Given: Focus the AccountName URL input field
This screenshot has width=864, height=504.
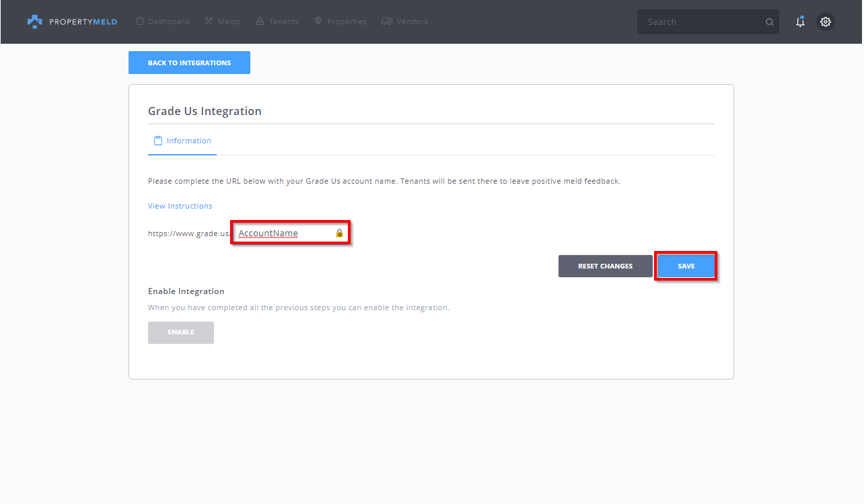Looking at the screenshot, I should [x=283, y=233].
